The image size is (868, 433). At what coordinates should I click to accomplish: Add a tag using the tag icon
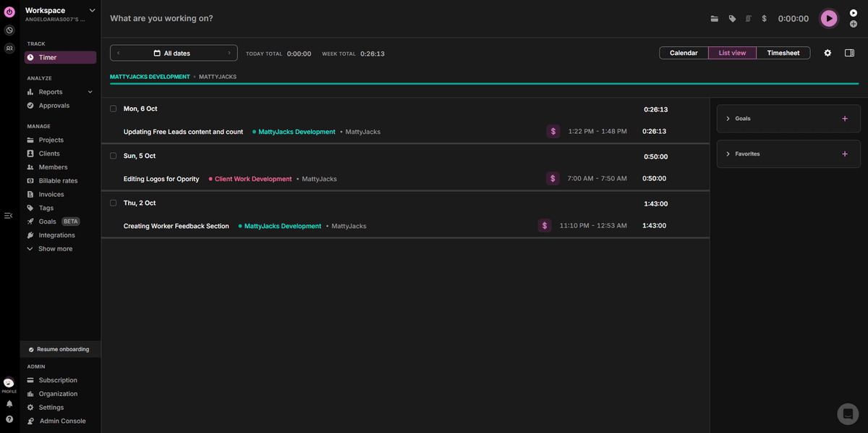click(x=732, y=18)
